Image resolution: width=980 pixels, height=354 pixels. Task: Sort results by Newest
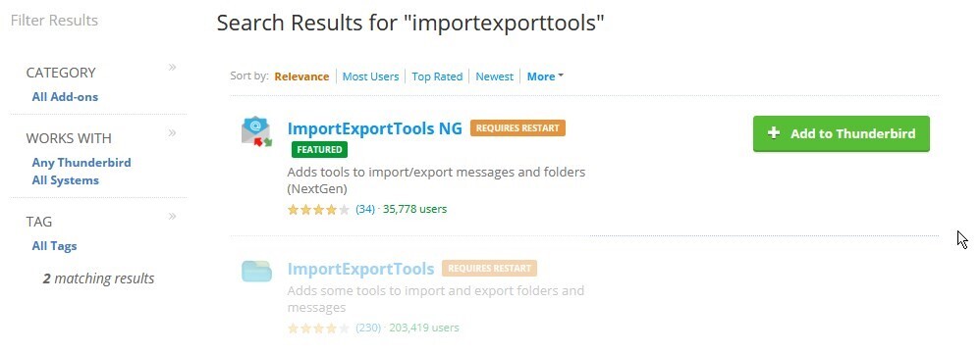click(x=494, y=76)
